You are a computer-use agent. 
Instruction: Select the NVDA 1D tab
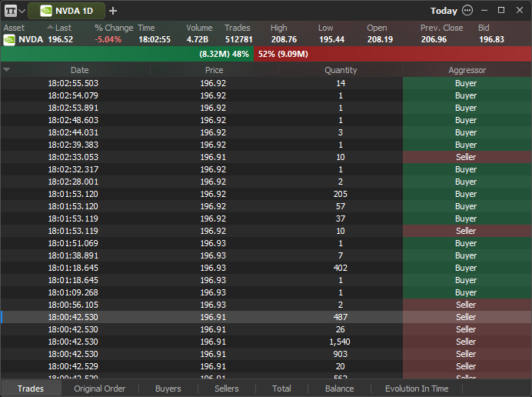(x=66, y=11)
